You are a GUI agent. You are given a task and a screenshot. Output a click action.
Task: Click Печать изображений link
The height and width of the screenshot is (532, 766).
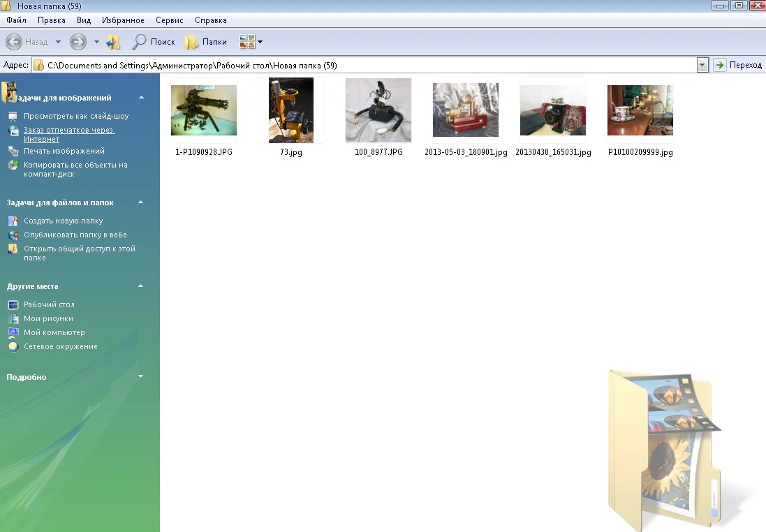pos(64,151)
